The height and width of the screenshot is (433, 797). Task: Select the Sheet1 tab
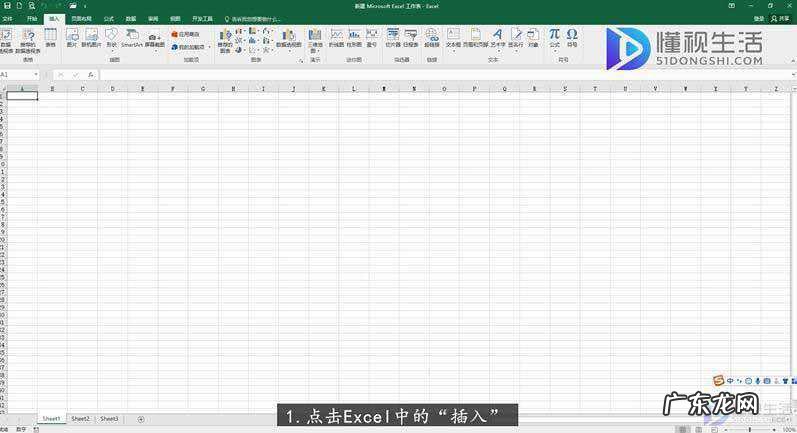tap(51, 419)
